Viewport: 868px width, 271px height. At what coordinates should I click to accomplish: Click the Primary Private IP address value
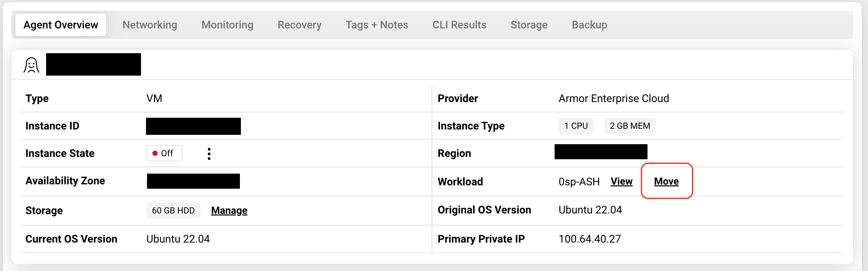coord(589,239)
